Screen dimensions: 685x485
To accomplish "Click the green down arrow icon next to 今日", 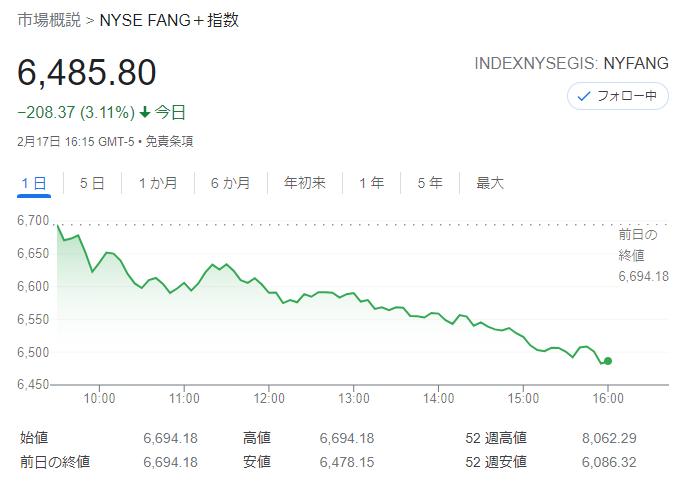I will [x=145, y=113].
